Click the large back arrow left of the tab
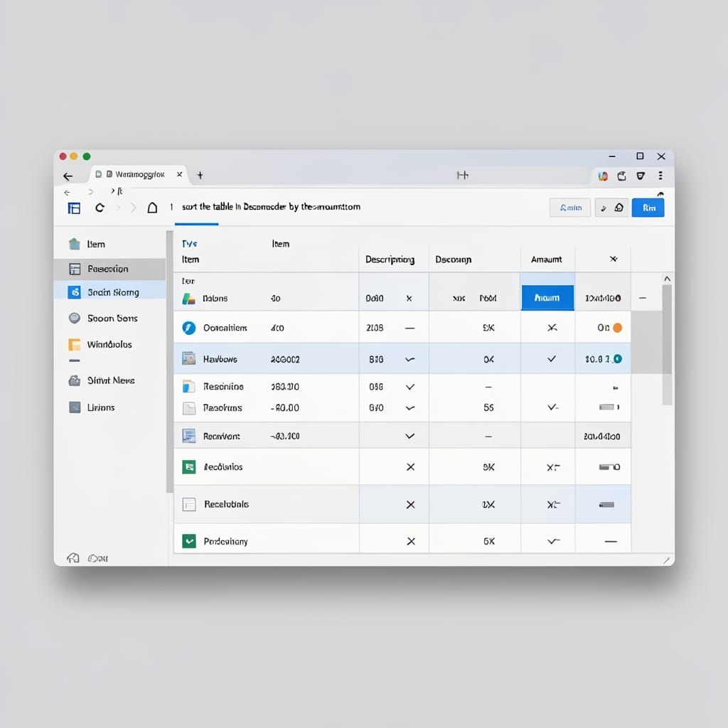 click(x=68, y=176)
